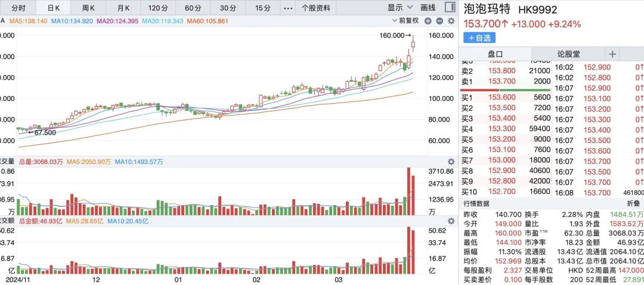The width and height of the screenshot is (644, 285).
Task: Open main K-line chart settings gear
Action: (450, 21)
